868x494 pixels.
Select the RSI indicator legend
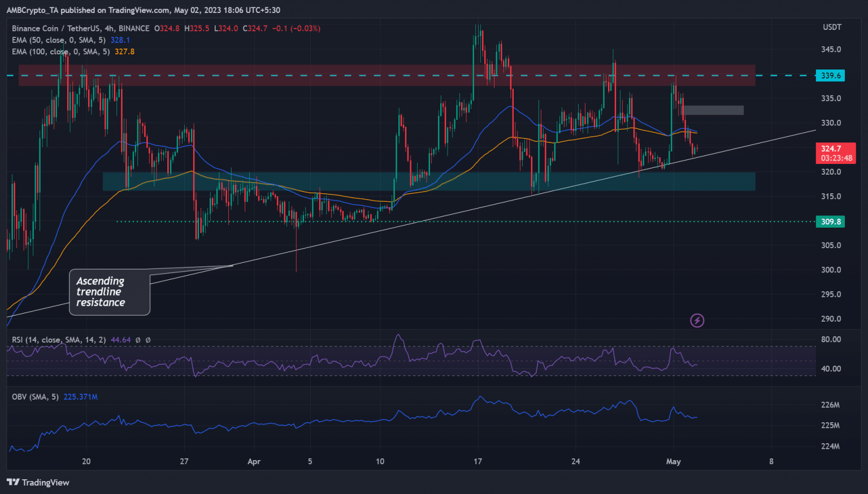59,340
